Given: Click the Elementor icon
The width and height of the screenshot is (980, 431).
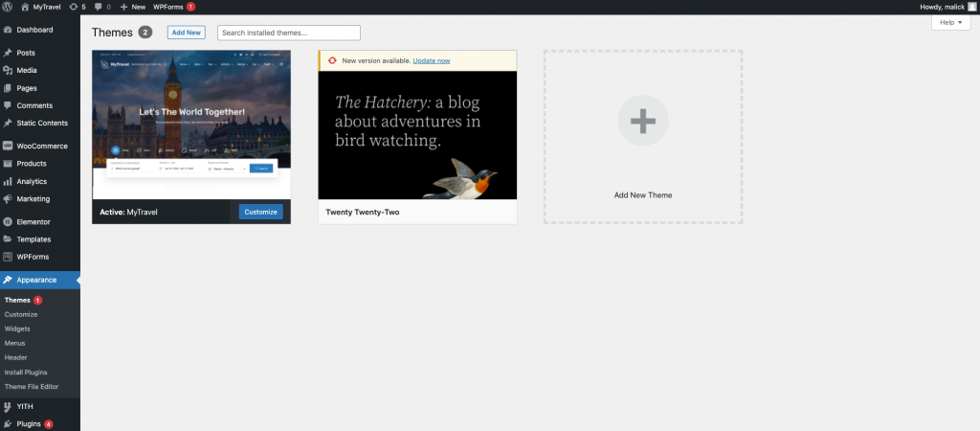Looking at the screenshot, I should [8, 221].
